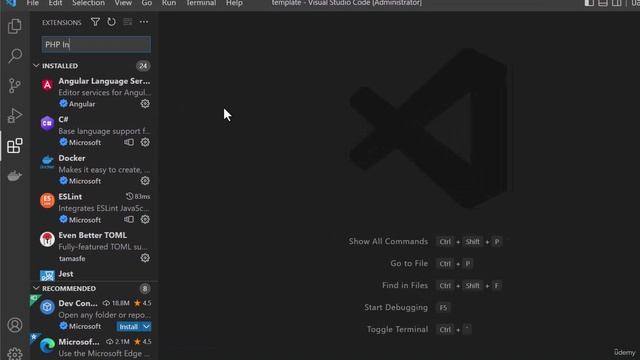Toggle primary sidebar layout button
640x360 pixels.
pos(589,3)
